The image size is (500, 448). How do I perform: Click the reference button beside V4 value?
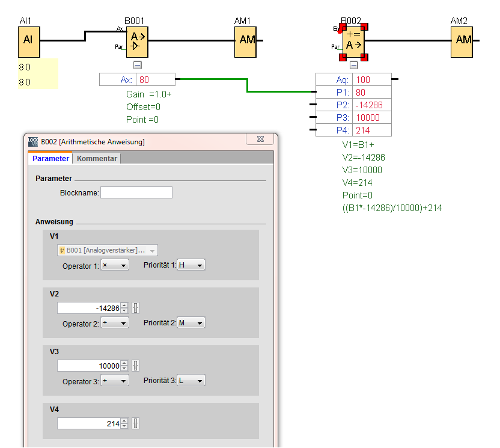click(135, 423)
